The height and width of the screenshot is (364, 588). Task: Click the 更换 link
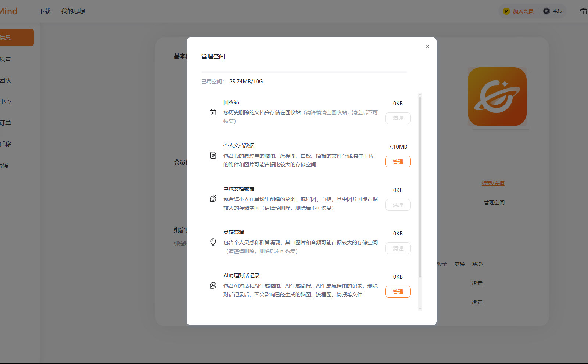pos(459,264)
